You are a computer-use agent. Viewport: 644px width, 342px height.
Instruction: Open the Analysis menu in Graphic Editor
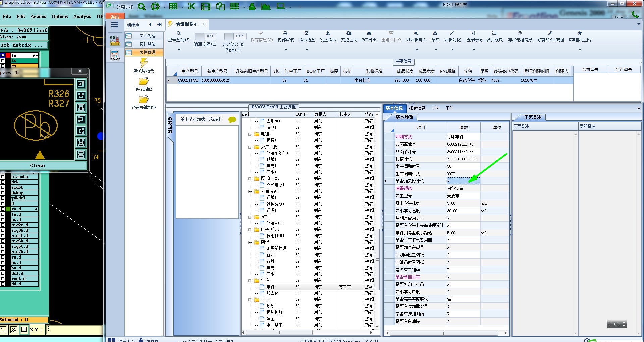tap(82, 16)
